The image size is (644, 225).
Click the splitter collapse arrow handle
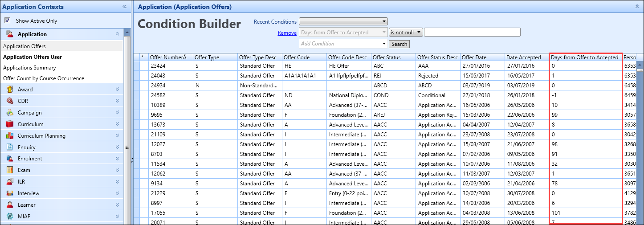[x=132, y=161]
